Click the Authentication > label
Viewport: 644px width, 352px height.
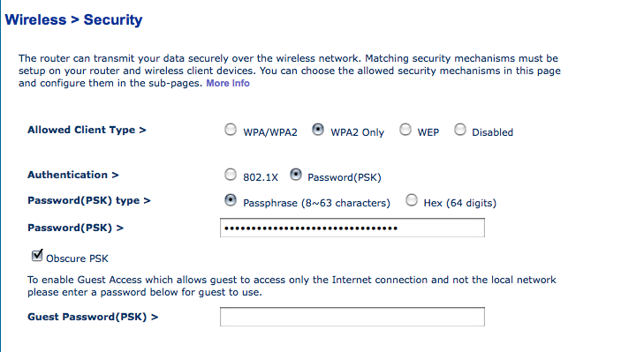pyautogui.click(x=73, y=176)
